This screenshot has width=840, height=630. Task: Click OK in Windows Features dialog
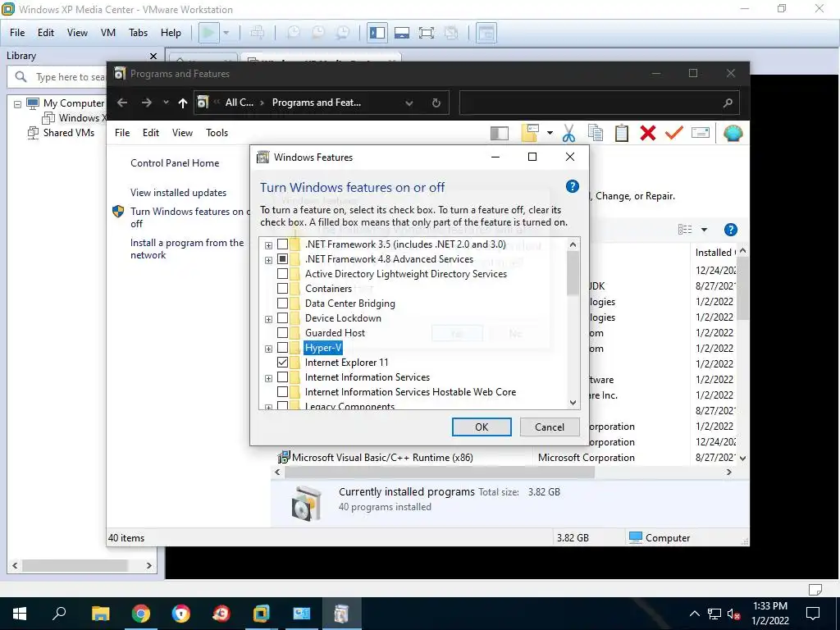pos(482,427)
